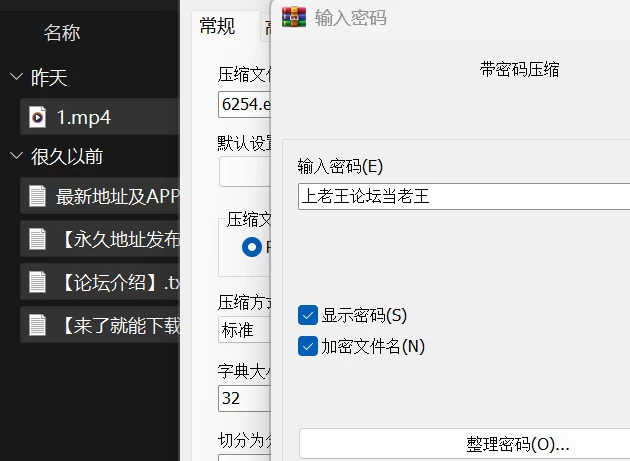Toggle the 显示密码(S) checkbox

(x=308, y=315)
